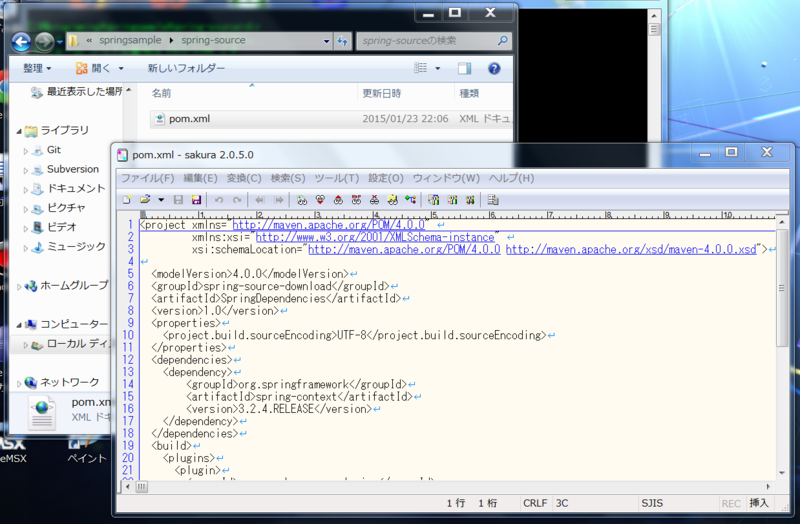Open the type settings list icon in sakura toolbar
800x524 pixels.
coord(434,199)
